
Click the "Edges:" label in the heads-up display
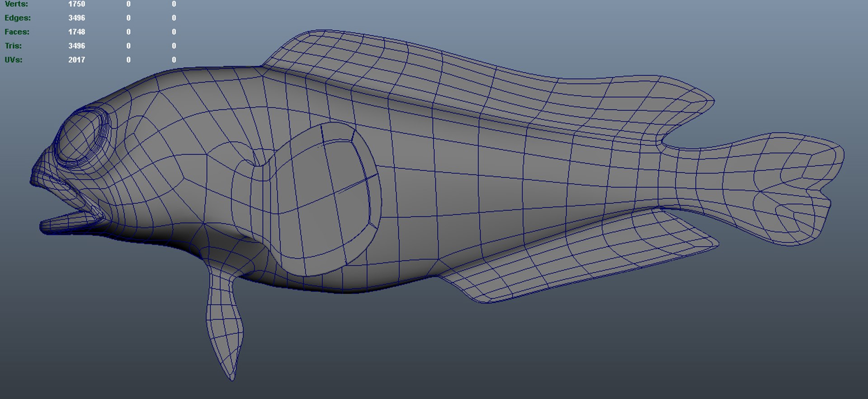[18, 18]
